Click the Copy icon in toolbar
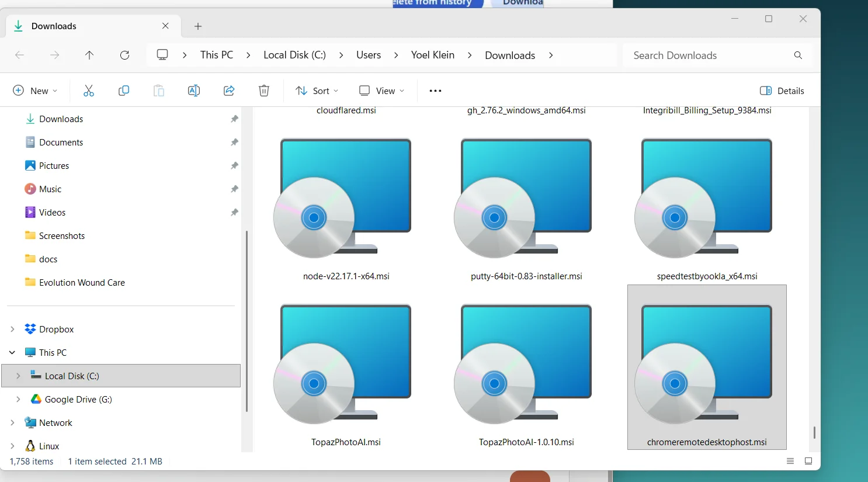Viewport: 868px width, 482px height. [x=124, y=91]
